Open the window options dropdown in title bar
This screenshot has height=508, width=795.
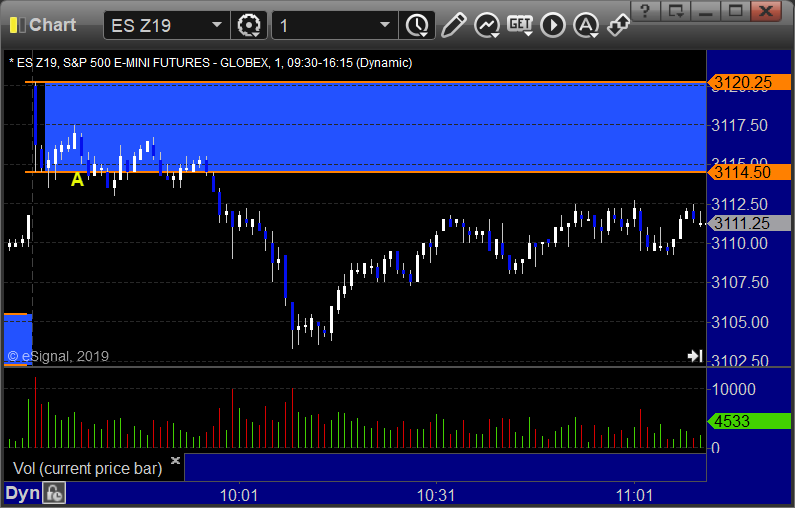pos(675,11)
